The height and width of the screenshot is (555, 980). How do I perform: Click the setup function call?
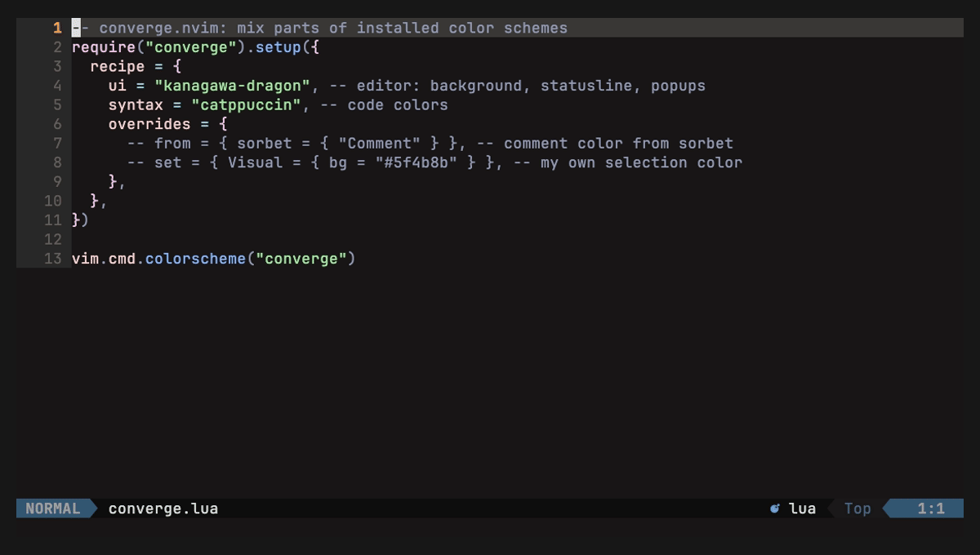coord(278,47)
